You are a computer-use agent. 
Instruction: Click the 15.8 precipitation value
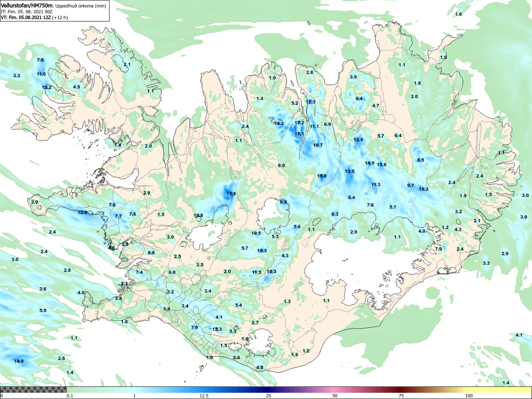pyautogui.click(x=322, y=176)
